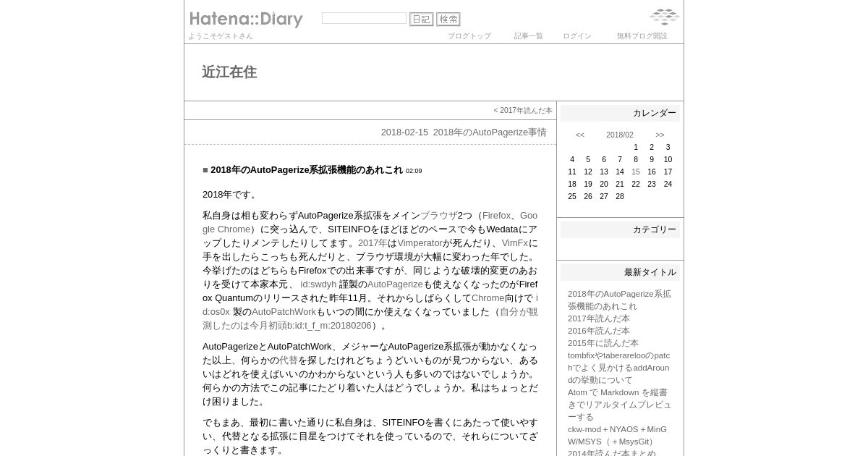
Task: Go to previous entry 2017年読んだ本
Action: click(526, 111)
